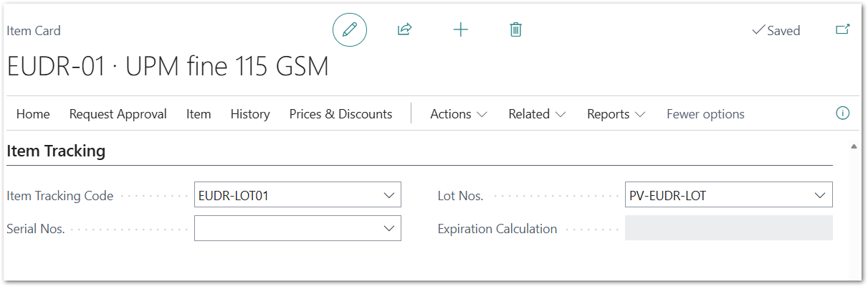
Task: Expand the Item Tracking Code dropdown
Action: (x=389, y=195)
